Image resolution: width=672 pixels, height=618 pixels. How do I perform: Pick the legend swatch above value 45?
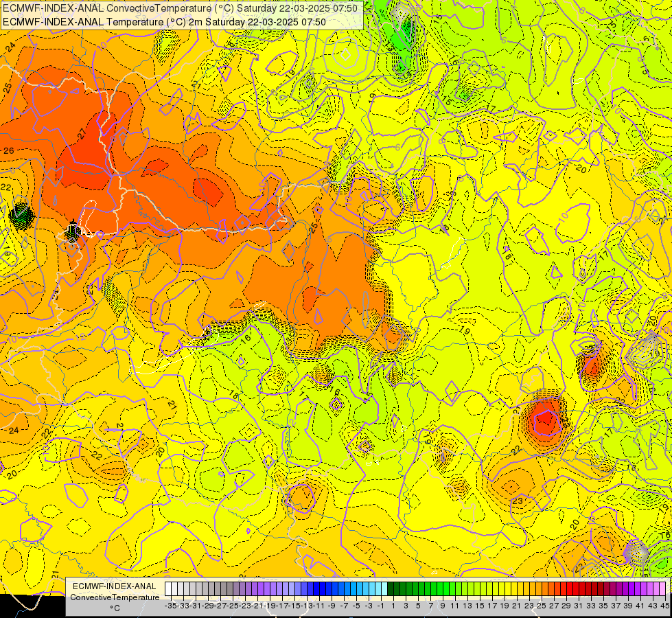[x=662, y=589]
